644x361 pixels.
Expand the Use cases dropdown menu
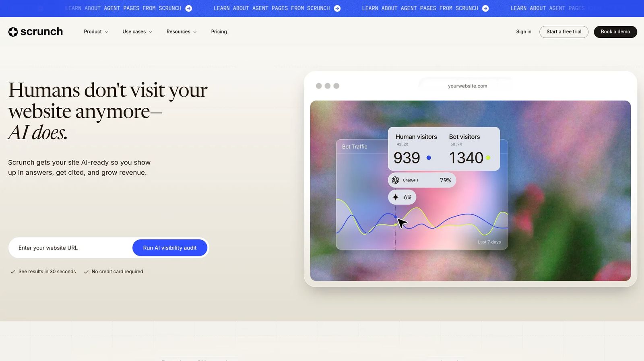(137, 32)
